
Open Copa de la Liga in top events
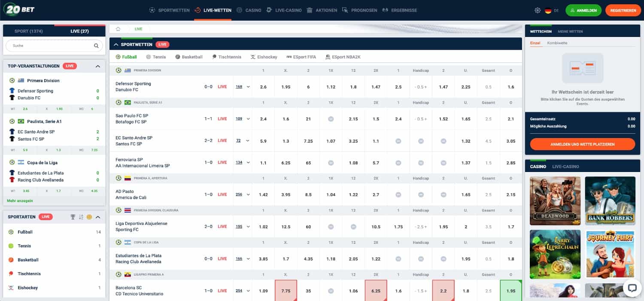click(42, 163)
